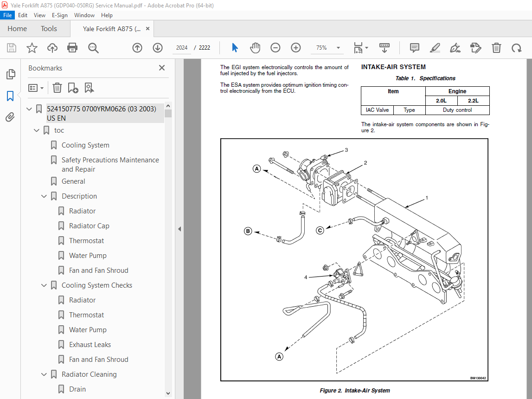Screen dimensions: 532x399
Task: Select Thermostat bookmark under Description
Action: tap(87, 240)
